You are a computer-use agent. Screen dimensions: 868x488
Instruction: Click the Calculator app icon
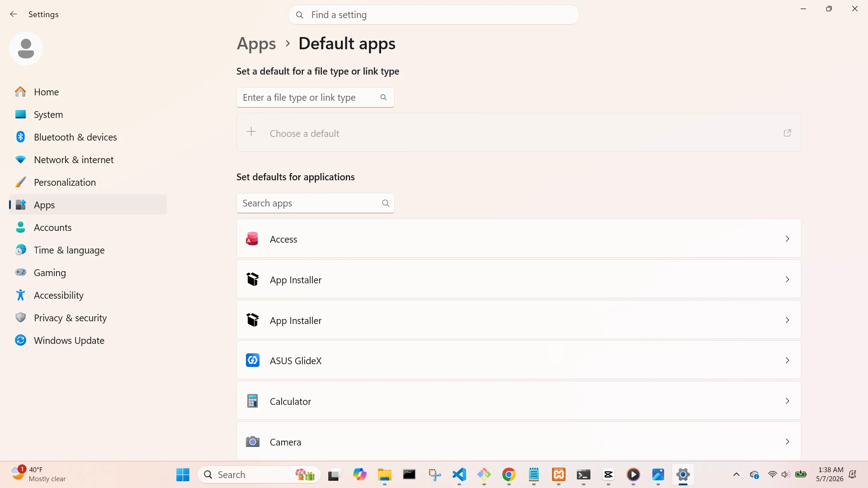point(252,401)
